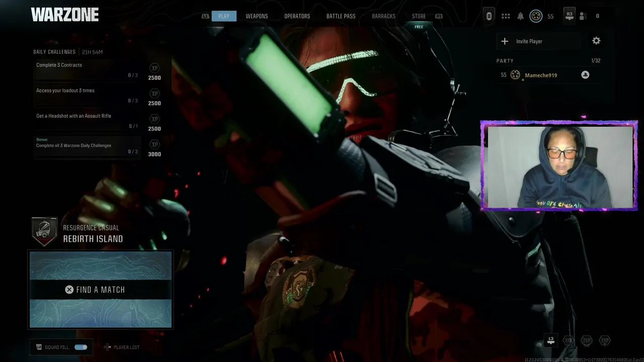The image size is (644, 362).
Task: Click the last 2XP battle pass token icon
Action: pyautogui.click(x=605, y=340)
